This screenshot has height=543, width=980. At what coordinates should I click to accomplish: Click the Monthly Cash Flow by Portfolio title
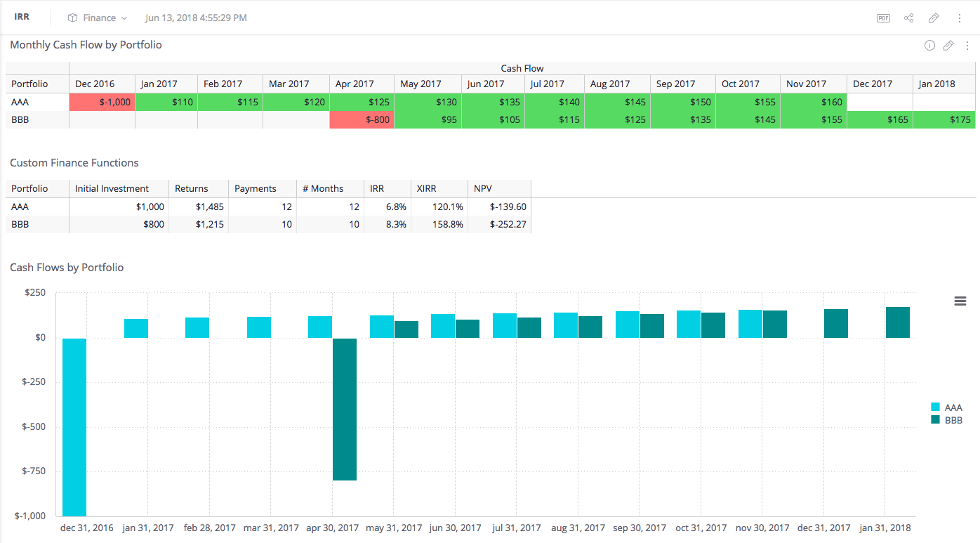point(86,45)
